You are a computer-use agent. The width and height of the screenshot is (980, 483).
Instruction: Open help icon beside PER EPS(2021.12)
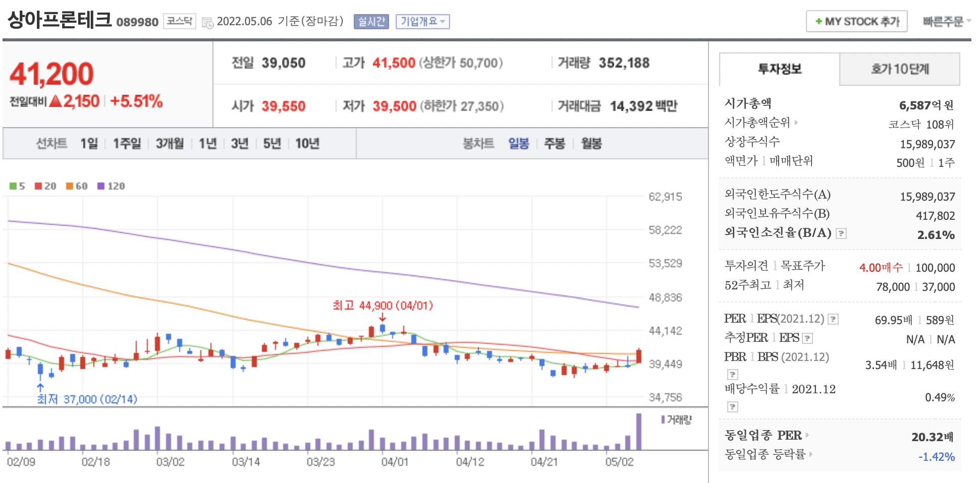(834, 319)
